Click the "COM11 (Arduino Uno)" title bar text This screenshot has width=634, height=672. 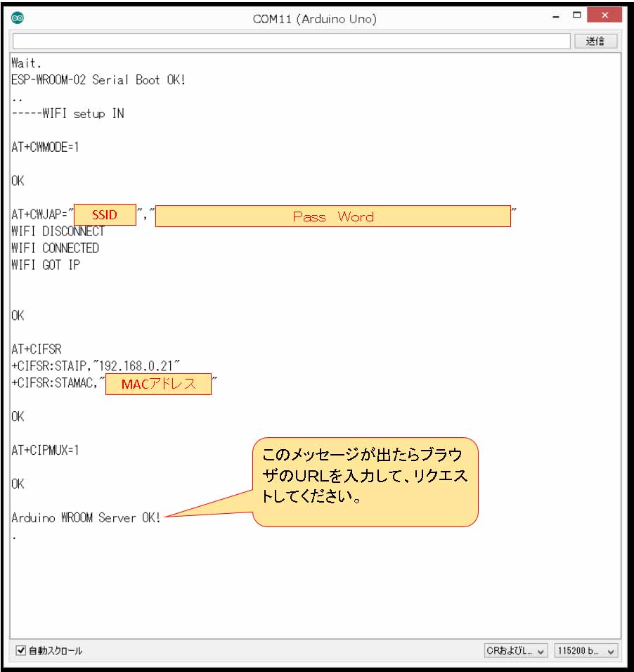click(314, 19)
